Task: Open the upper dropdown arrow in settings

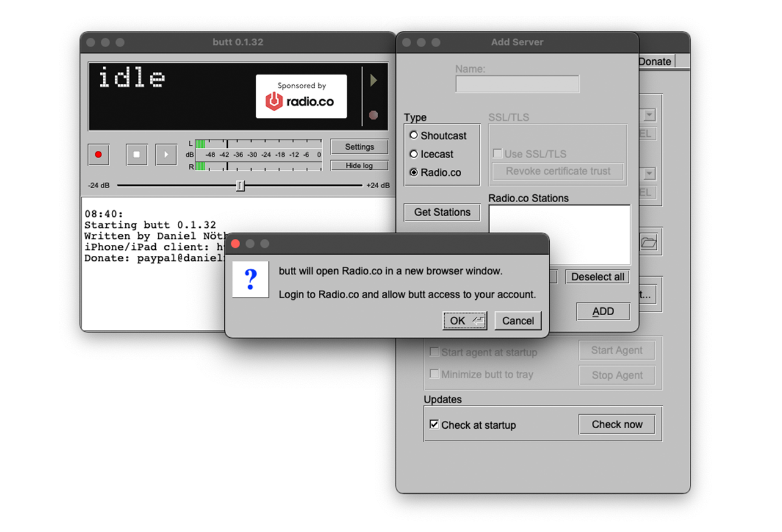Action: (x=649, y=115)
